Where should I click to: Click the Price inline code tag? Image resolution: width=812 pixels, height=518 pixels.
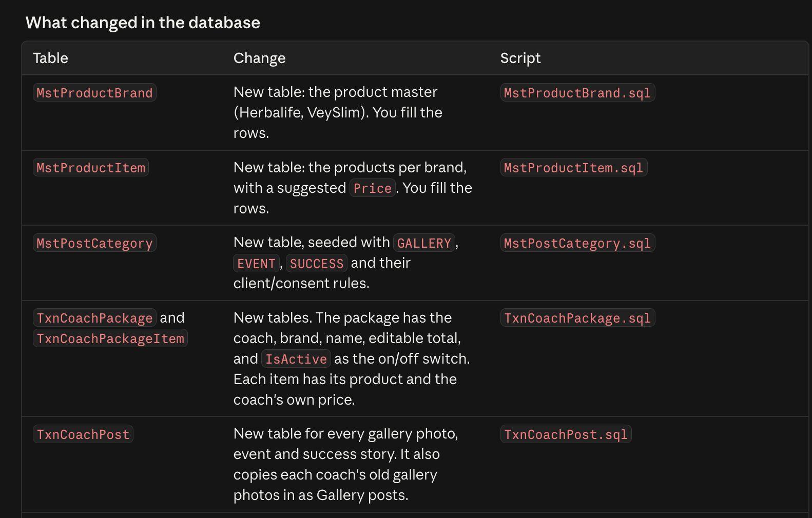pos(373,188)
